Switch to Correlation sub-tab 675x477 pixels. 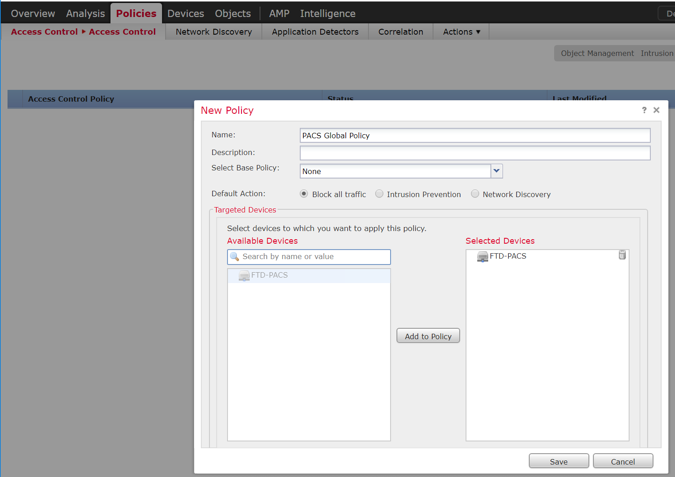(401, 32)
